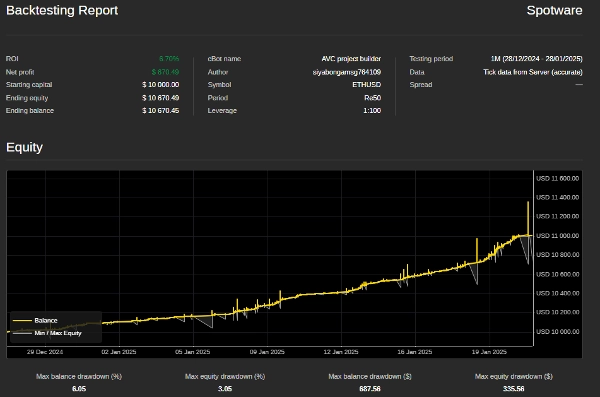Click the USD 11 000.00 axis label

click(x=558, y=236)
